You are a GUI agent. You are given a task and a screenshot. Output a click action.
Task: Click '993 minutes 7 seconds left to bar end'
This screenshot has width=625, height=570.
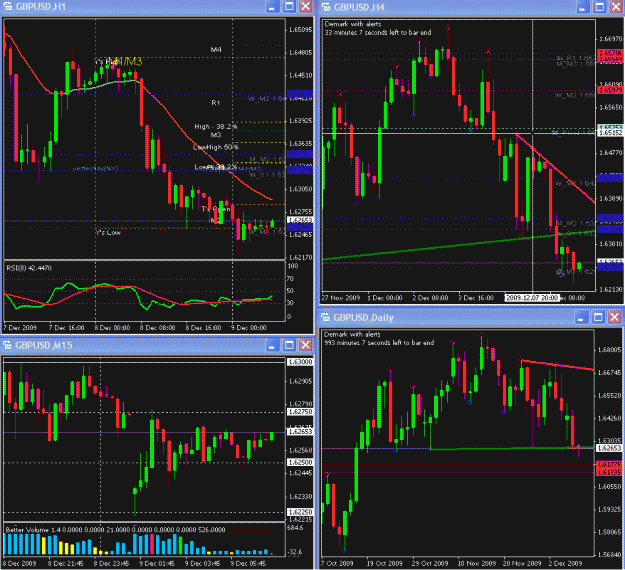click(x=379, y=342)
